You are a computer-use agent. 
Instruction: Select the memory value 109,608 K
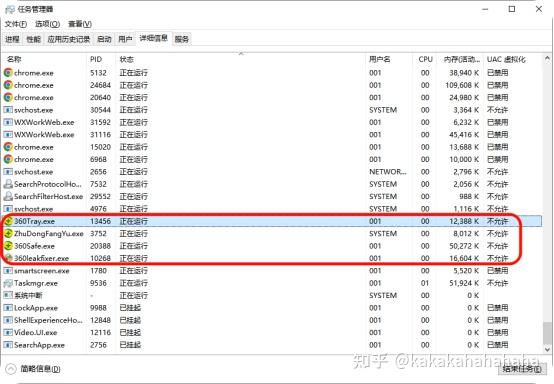click(462, 85)
